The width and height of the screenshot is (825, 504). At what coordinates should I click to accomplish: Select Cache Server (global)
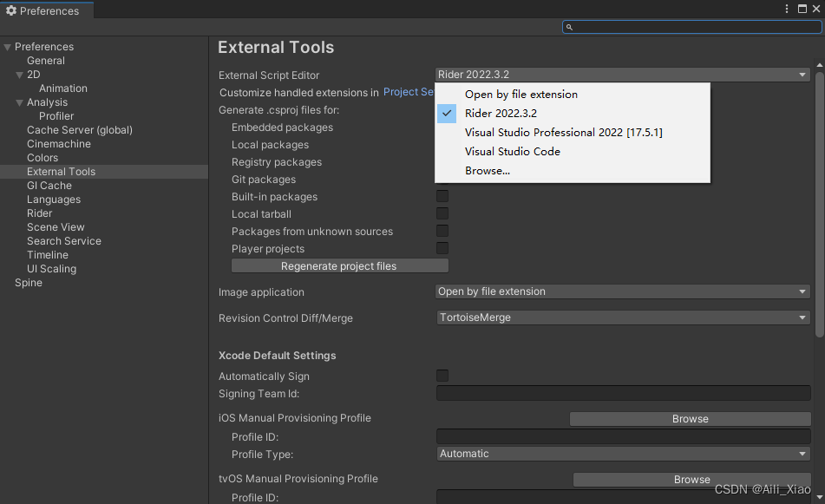pos(80,130)
